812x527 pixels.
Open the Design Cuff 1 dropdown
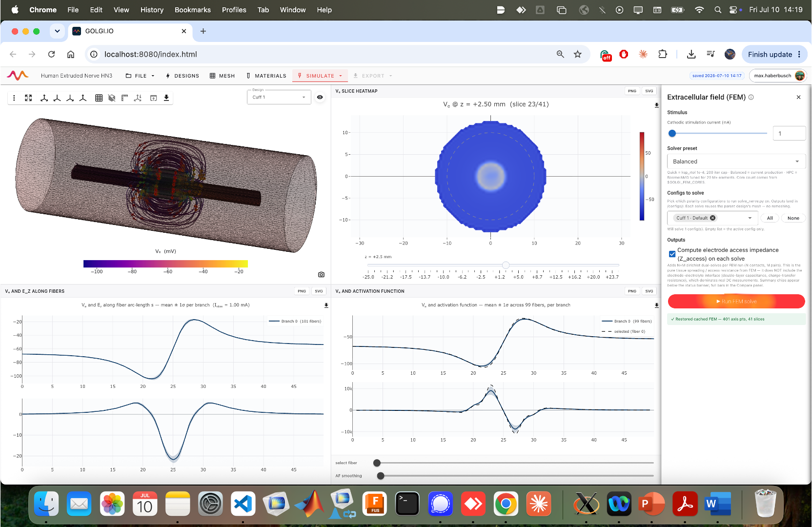point(279,97)
